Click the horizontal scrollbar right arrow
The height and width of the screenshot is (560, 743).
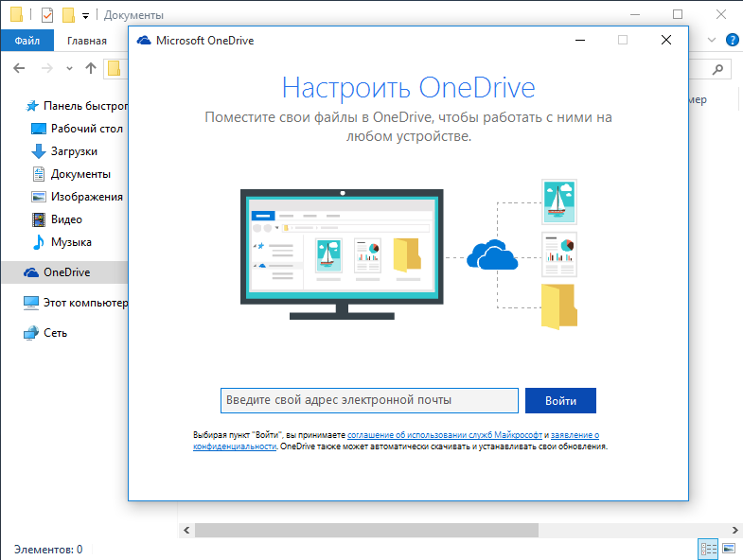coord(734,530)
